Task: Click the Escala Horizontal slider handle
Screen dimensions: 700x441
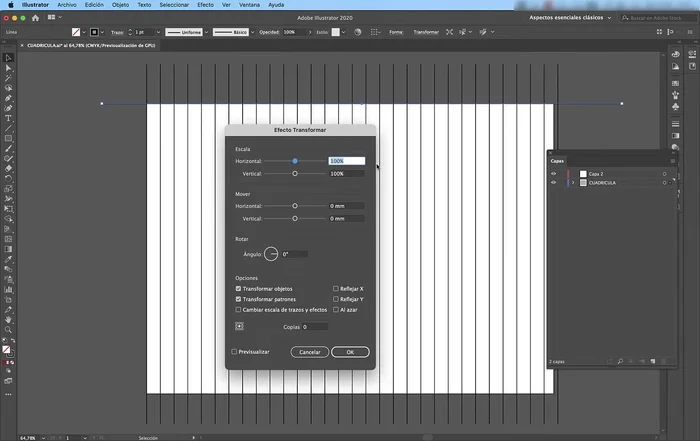Action: pyautogui.click(x=295, y=160)
